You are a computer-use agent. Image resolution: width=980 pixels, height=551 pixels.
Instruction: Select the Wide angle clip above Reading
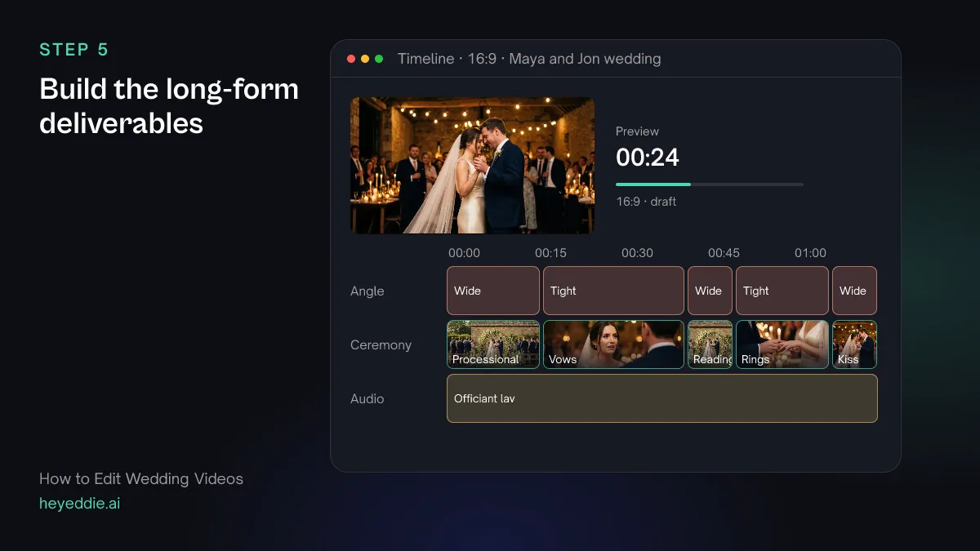pyautogui.click(x=710, y=291)
